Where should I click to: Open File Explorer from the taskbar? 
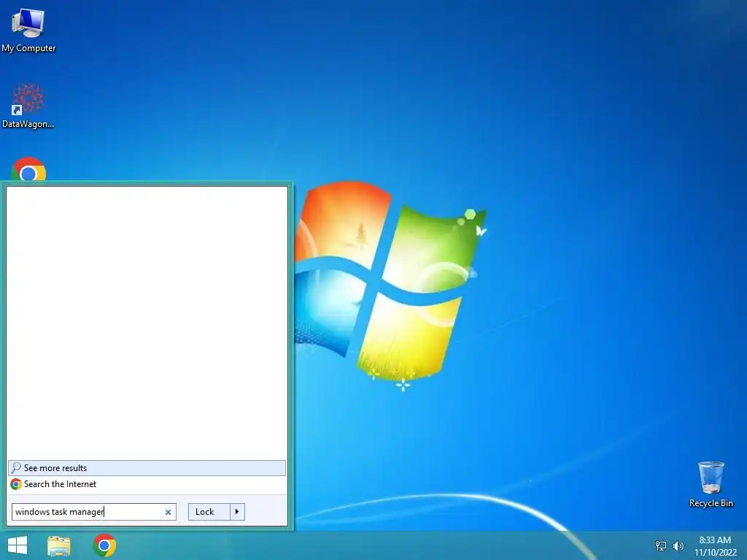click(x=59, y=545)
